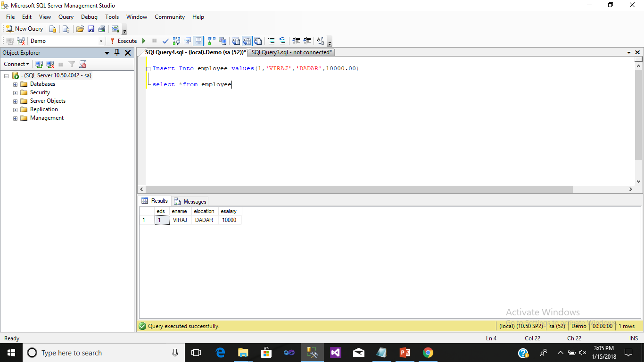Open Object Explorer filter settings icon

71,64
